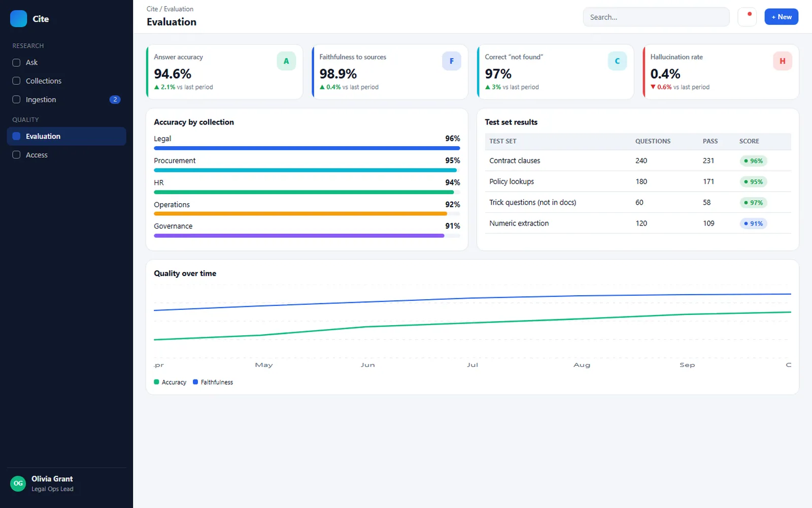This screenshot has height=508, width=812.
Task: Click the Procurement accuracy bar
Action: click(x=307, y=170)
